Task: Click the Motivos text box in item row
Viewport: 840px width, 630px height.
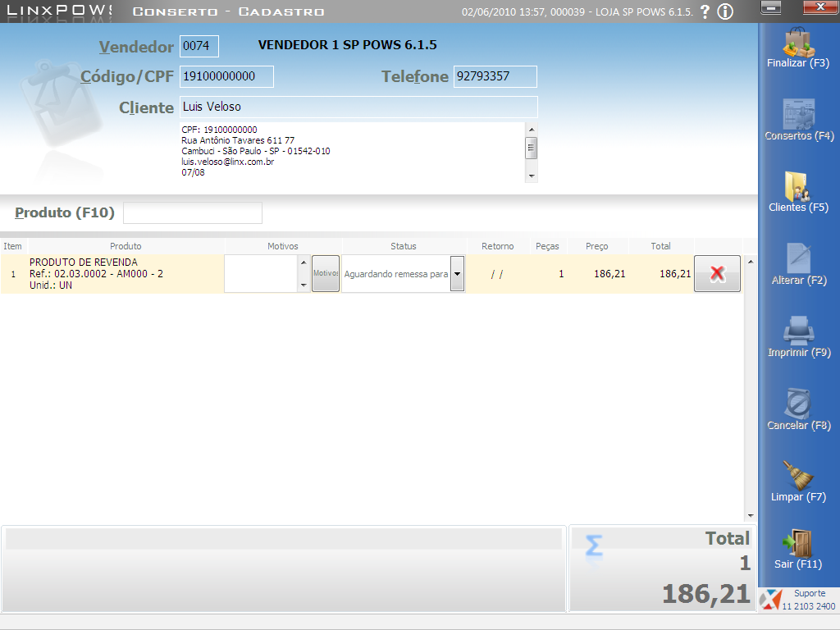Action: [x=261, y=274]
